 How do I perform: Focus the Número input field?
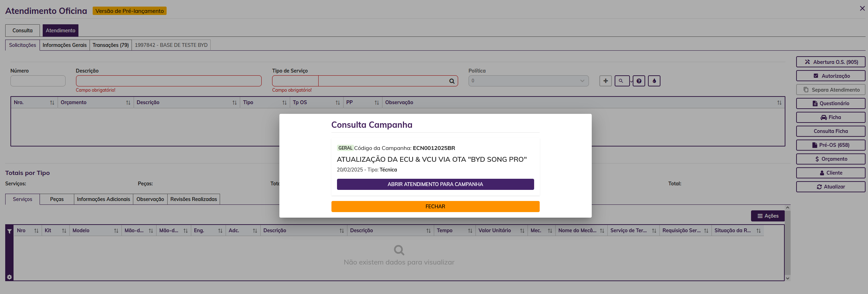38,81
